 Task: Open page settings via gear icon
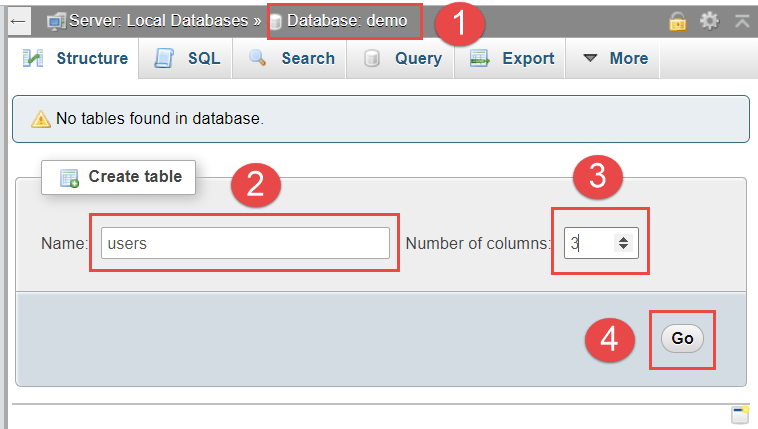tap(709, 20)
